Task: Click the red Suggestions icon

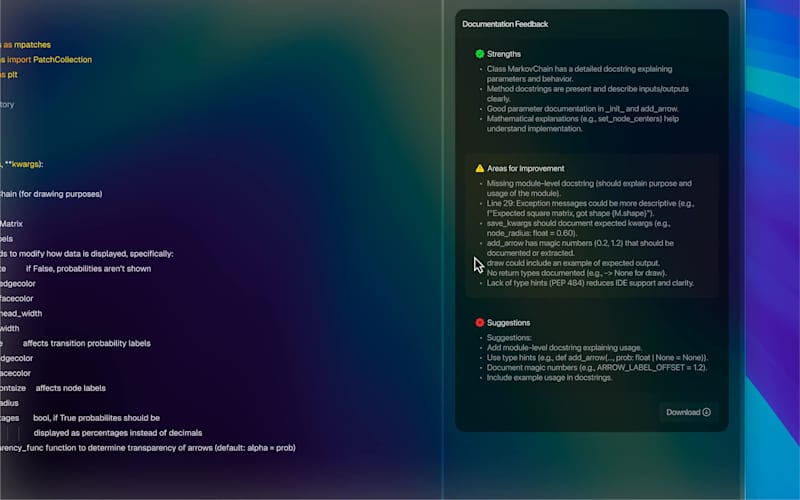Action: [x=480, y=322]
